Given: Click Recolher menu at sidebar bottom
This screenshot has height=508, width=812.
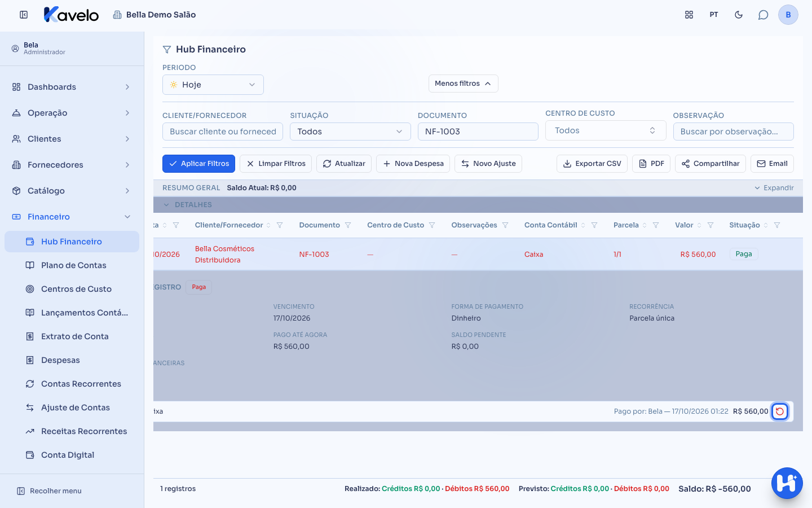Looking at the screenshot, I should 49,491.
